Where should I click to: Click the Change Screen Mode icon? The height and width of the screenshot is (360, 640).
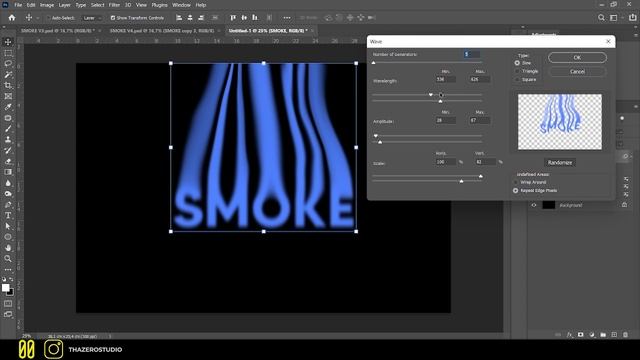(8, 314)
